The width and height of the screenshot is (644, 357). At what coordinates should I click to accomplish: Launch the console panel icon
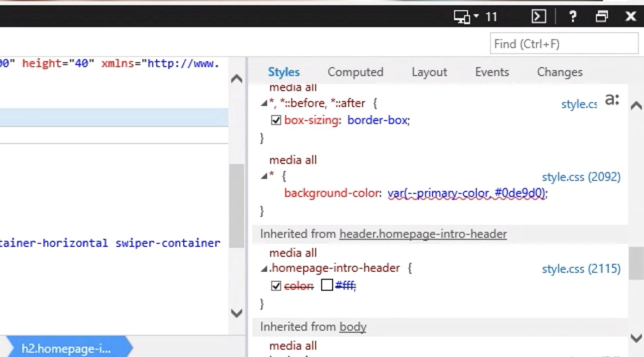tap(538, 16)
